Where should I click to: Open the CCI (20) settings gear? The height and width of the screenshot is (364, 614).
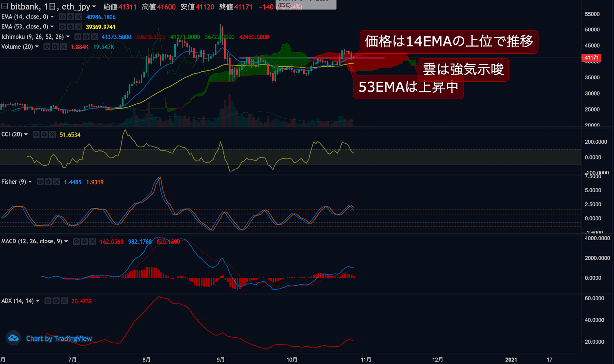click(45, 134)
